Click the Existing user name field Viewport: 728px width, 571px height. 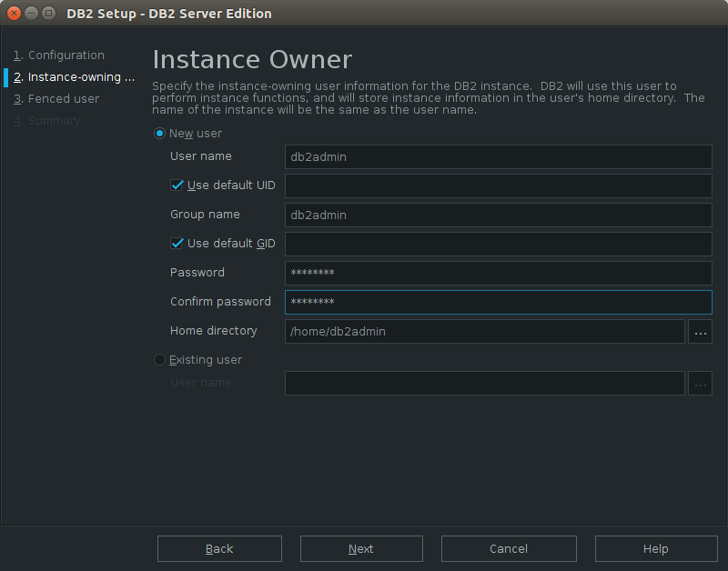[x=485, y=383]
